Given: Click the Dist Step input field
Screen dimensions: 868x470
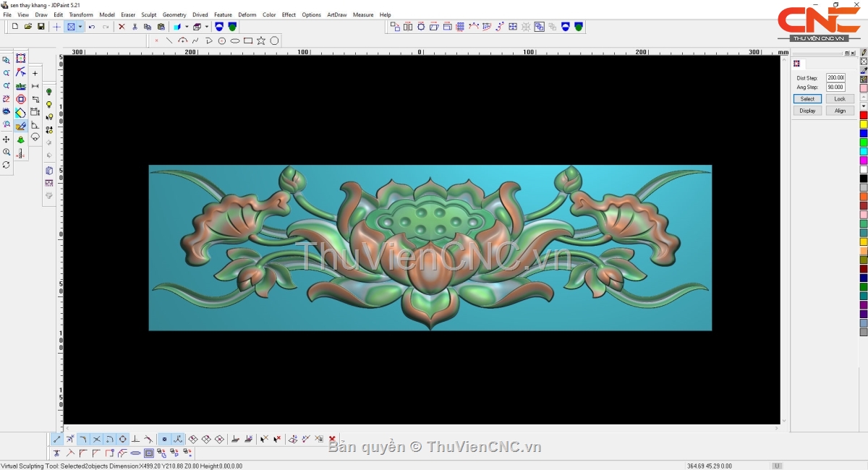Looking at the screenshot, I should pyautogui.click(x=835, y=77).
